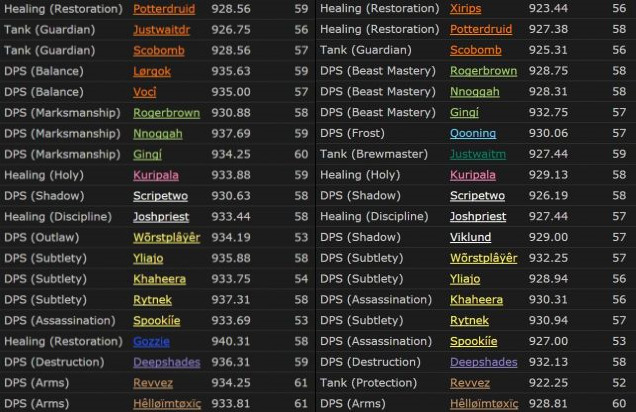
Task: Click Kuripala with the 933.88 score
Action: tap(156, 176)
